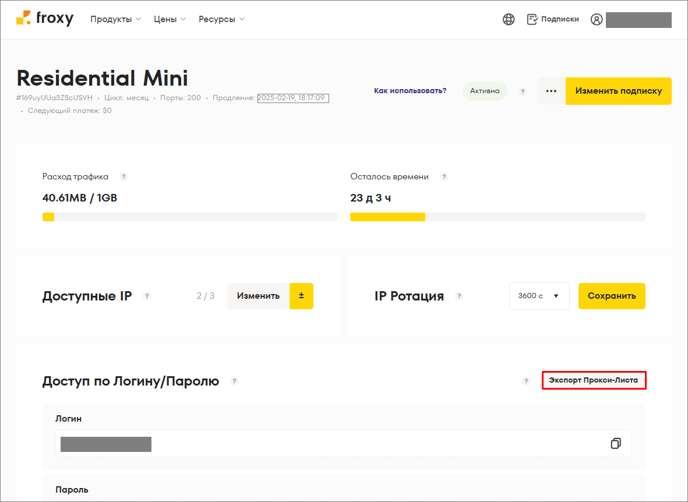The width and height of the screenshot is (688, 502).
Task: Expand the Ресурсы menu
Action: (222, 19)
